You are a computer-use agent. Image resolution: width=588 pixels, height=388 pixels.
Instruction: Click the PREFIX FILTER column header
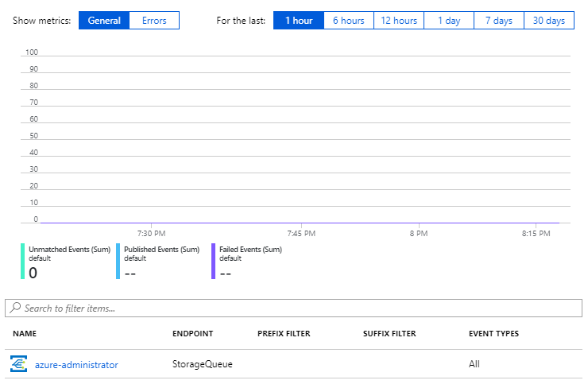click(284, 334)
